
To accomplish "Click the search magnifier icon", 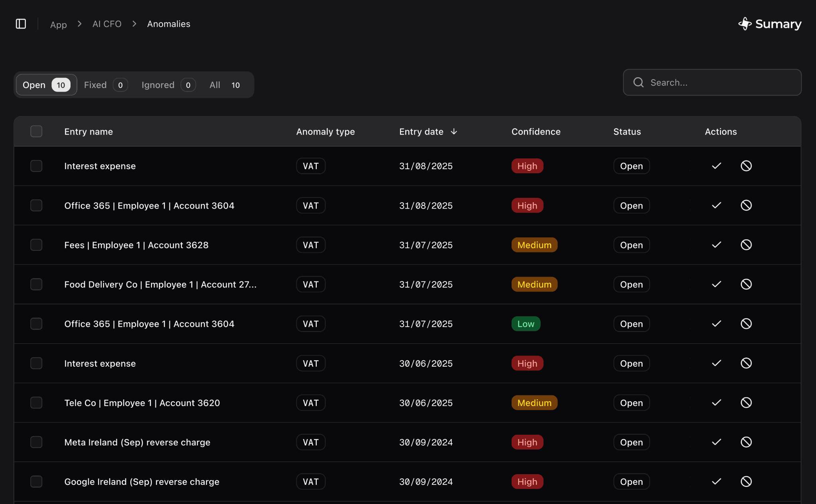I will click(638, 82).
